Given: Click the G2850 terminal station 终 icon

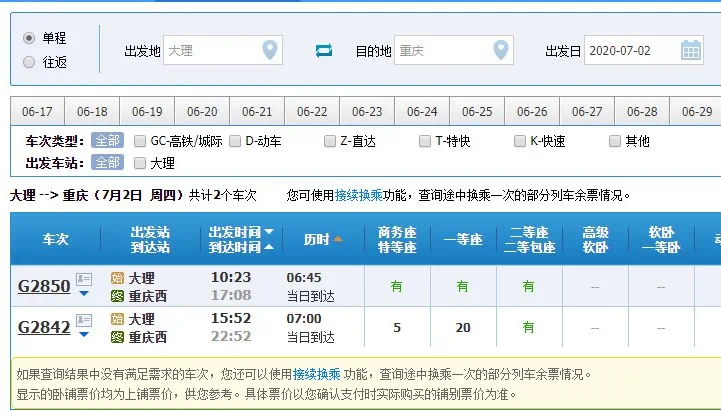Looking at the screenshot, I should [117, 296].
